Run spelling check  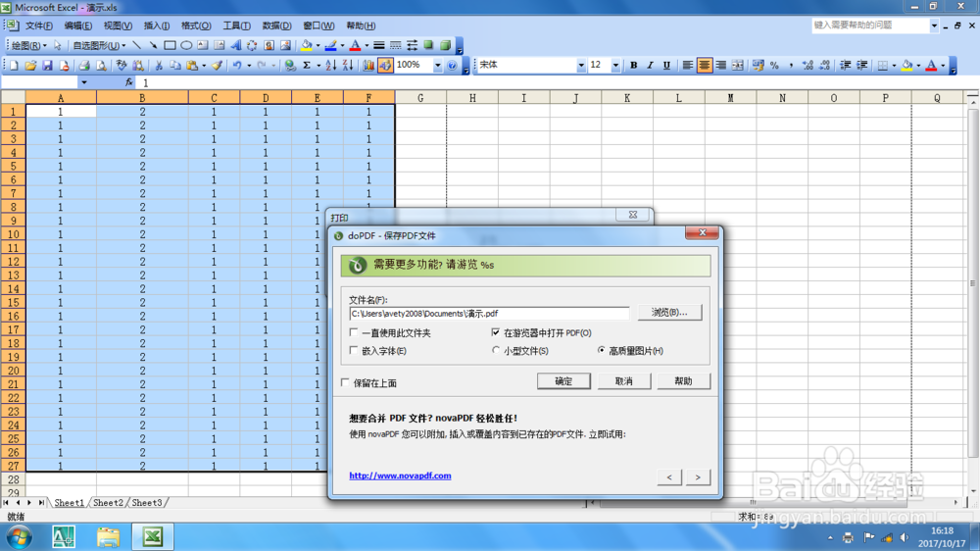click(x=122, y=65)
